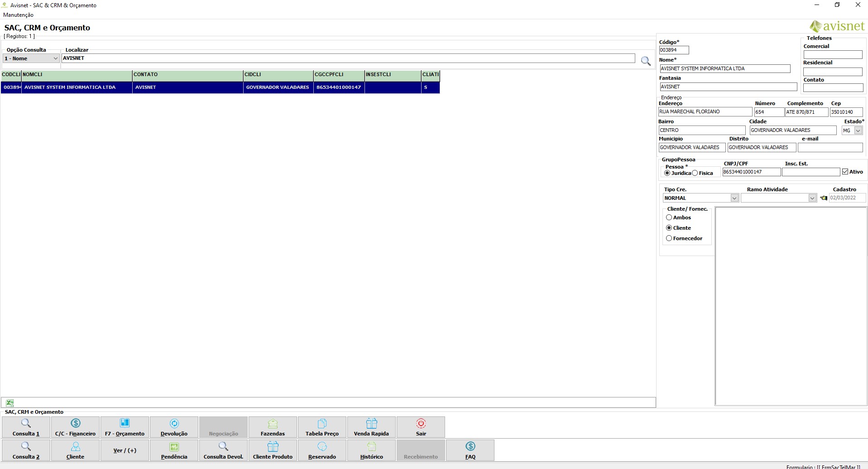
Task: Click the Excel export icon
Action: pos(10,403)
